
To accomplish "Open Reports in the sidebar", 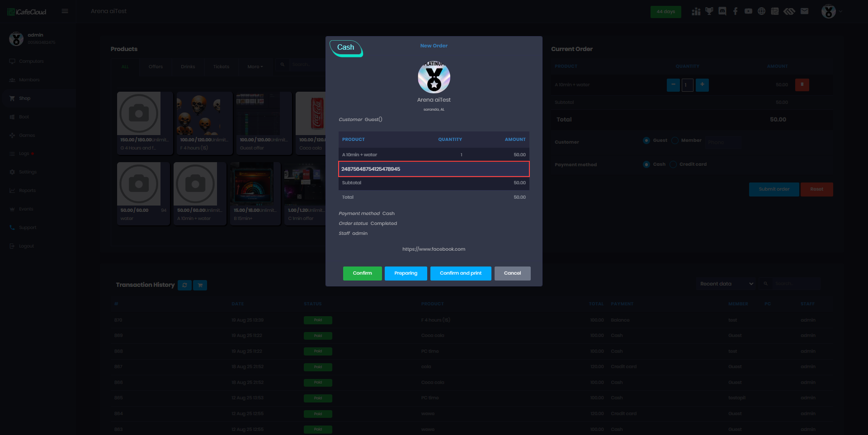I will [x=27, y=191].
